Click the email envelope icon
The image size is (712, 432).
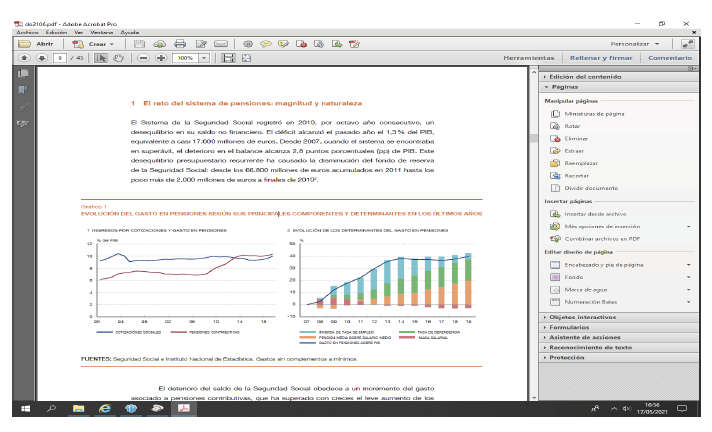click(x=221, y=44)
